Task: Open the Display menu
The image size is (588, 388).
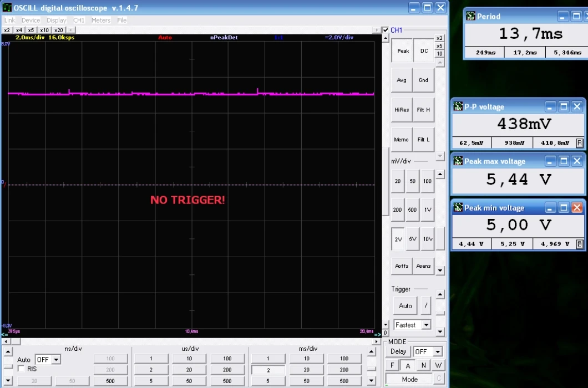Action: (x=56, y=20)
